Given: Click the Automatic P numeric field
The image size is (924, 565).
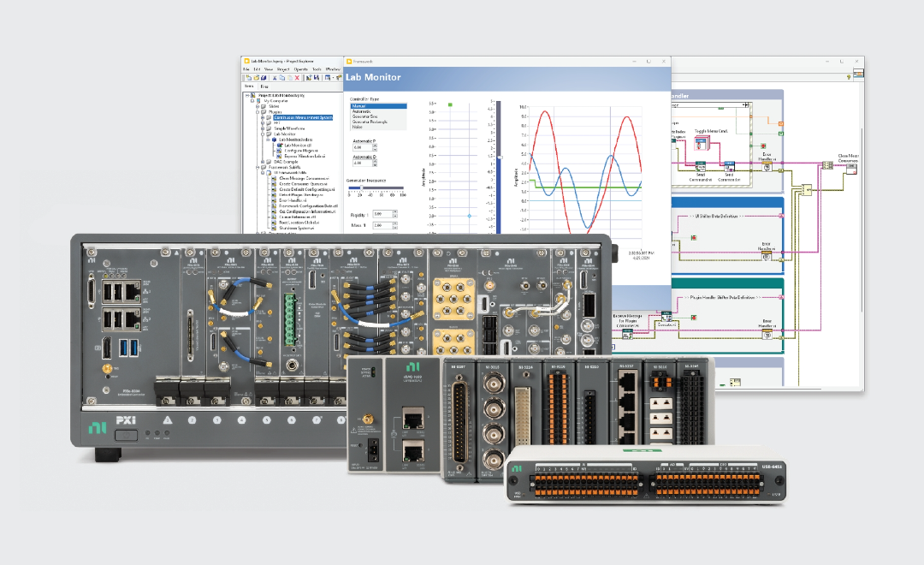Looking at the screenshot, I should coord(363,147).
